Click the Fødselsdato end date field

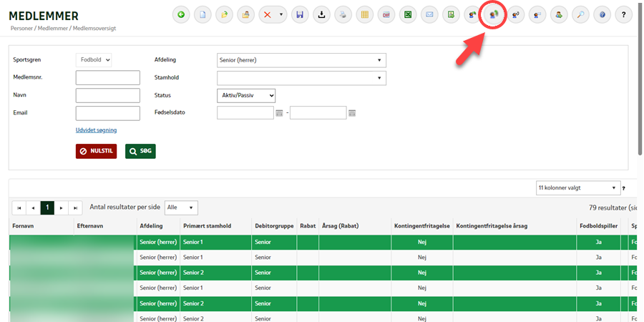318,113
